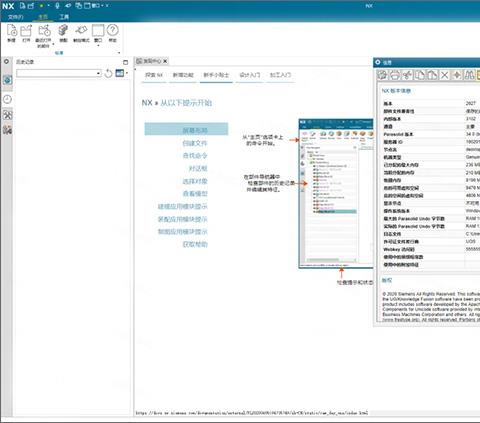Click the bottom resource bar sidebar icon
The height and width of the screenshot is (423, 480).
pos(7,130)
